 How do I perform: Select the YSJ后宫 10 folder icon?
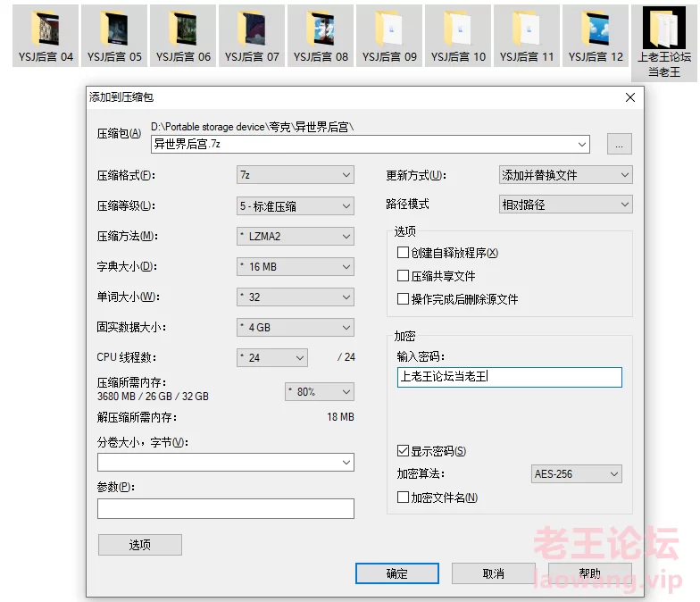[458, 36]
